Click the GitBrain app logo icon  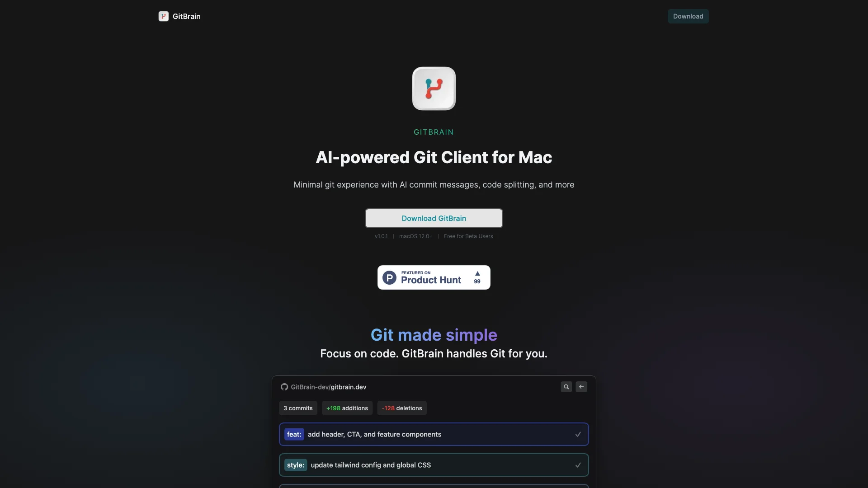(x=434, y=88)
